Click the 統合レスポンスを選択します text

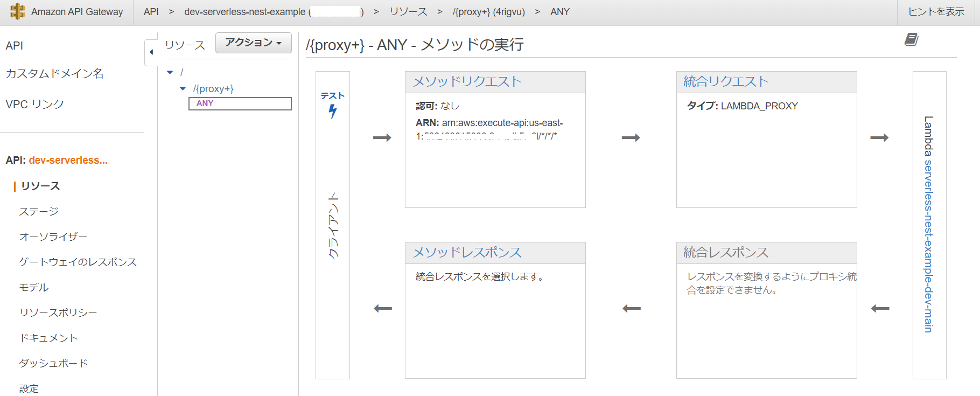(480, 277)
